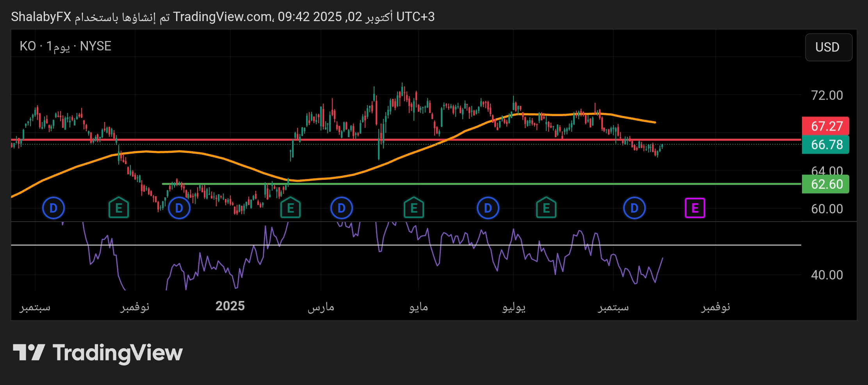Select the red 67.27 price label

pyautogui.click(x=825, y=126)
